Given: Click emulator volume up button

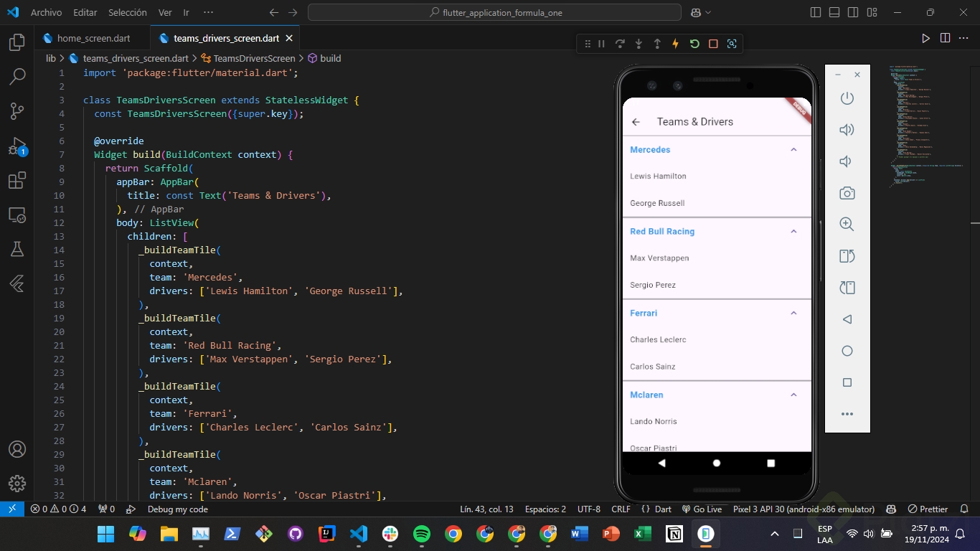Looking at the screenshot, I should pyautogui.click(x=847, y=130).
